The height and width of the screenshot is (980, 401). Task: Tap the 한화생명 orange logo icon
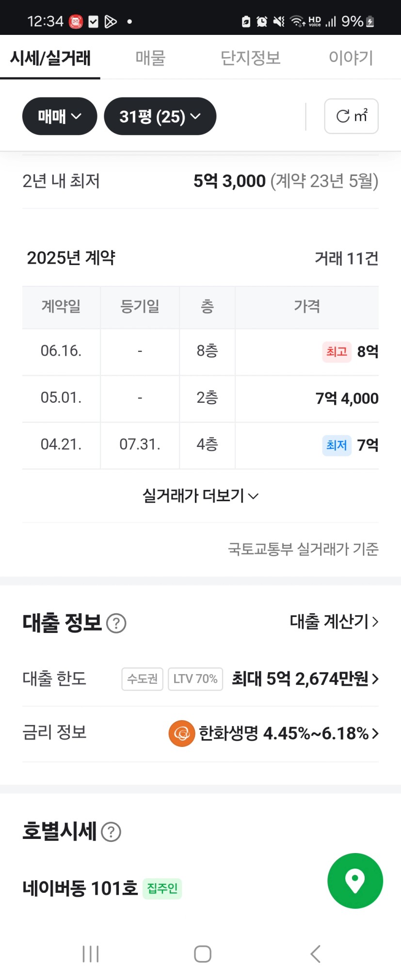click(x=182, y=733)
